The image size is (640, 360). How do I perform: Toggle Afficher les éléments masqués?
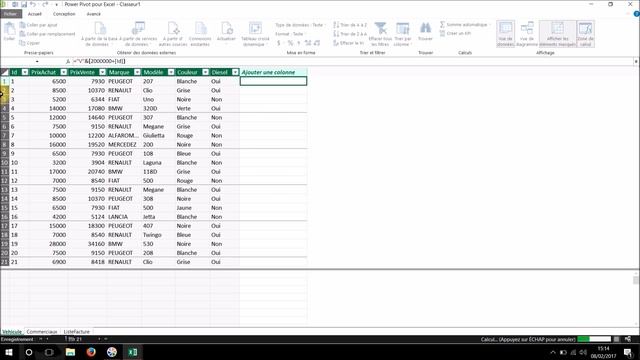(558, 33)
